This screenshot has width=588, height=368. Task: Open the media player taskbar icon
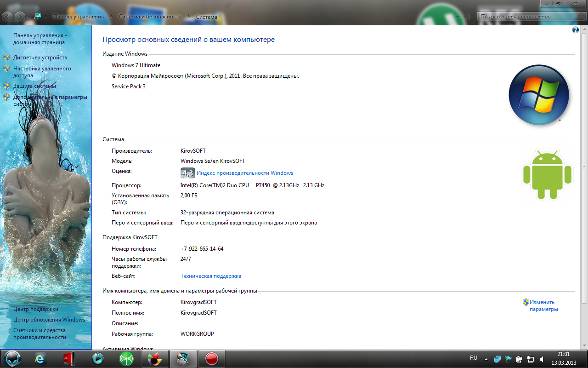97,358
